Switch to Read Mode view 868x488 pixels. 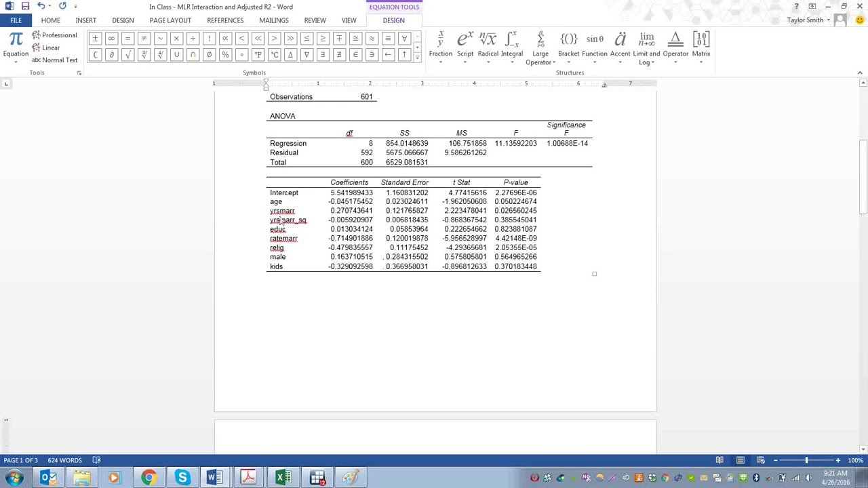coord(719,460)
